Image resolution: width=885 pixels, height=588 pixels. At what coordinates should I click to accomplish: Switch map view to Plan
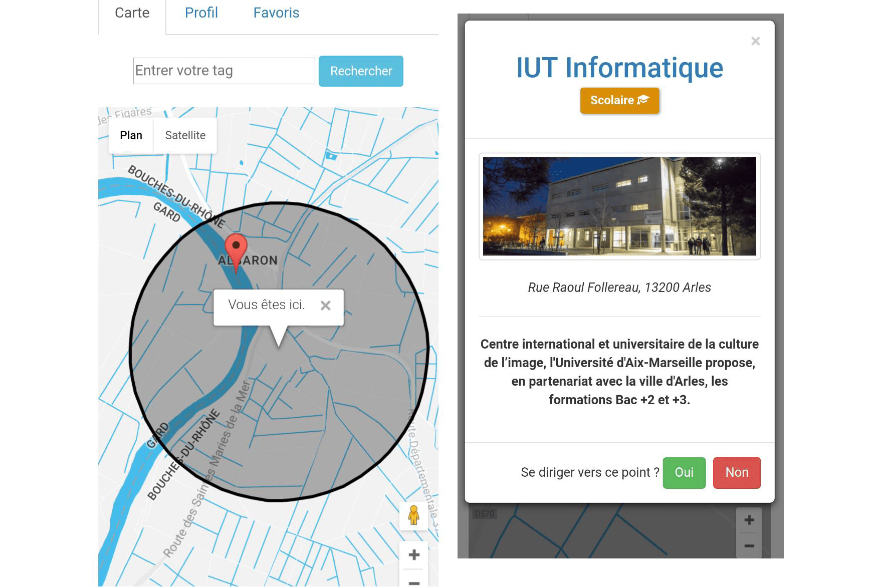[x=131, y=135]
